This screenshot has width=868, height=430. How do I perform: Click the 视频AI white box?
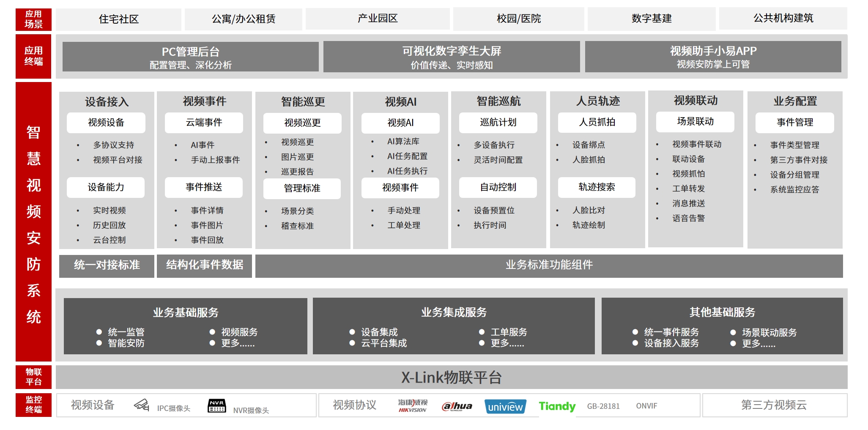tap(400, 123)
